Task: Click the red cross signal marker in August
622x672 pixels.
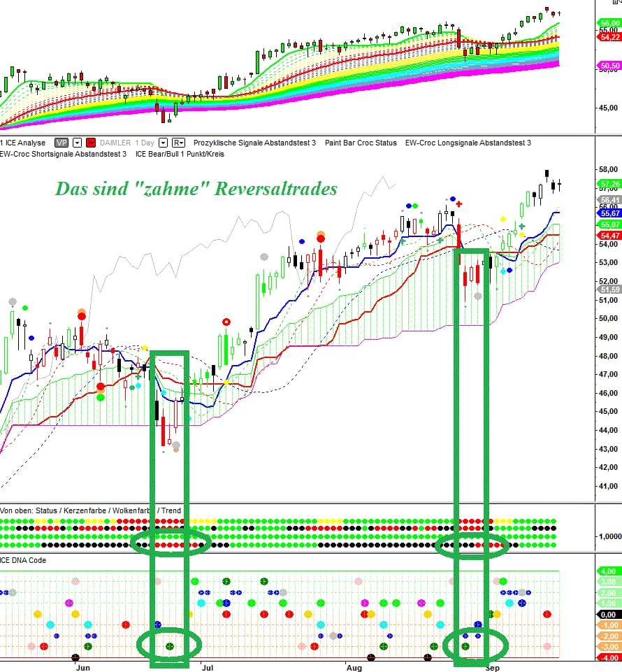Action: click(459, 203)
